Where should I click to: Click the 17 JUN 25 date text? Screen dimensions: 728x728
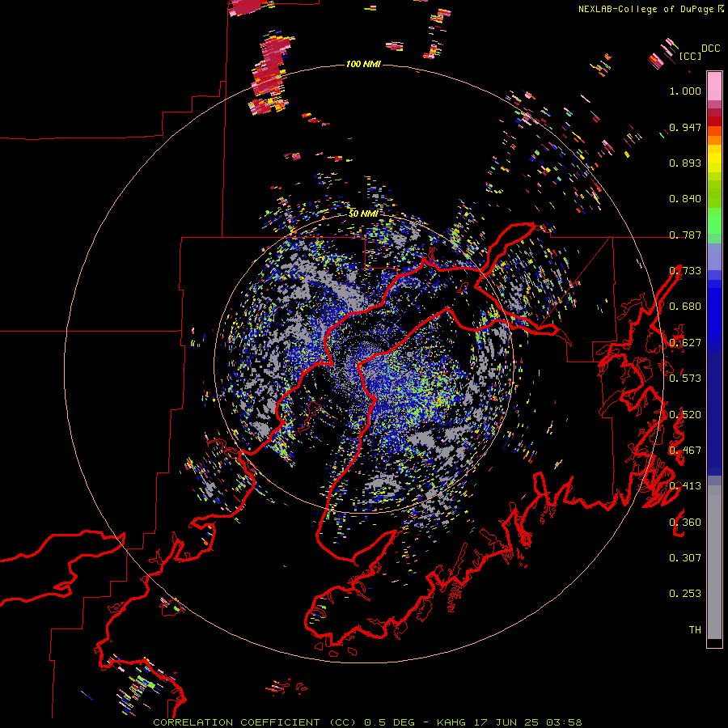pos(506,722)
